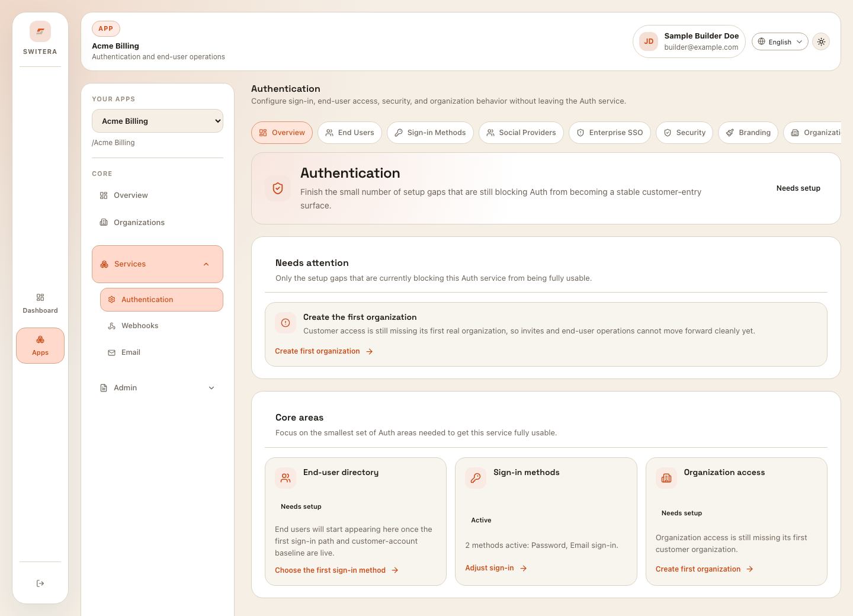Open Webhooks under Services
The image size is (853, 616).
[162, 326]
